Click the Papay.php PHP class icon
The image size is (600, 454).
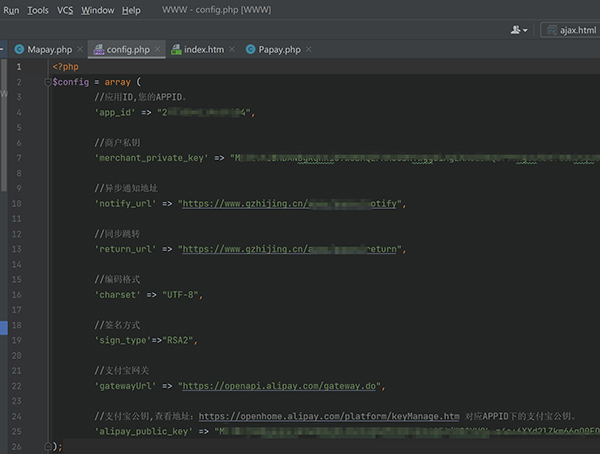point(249,49)
